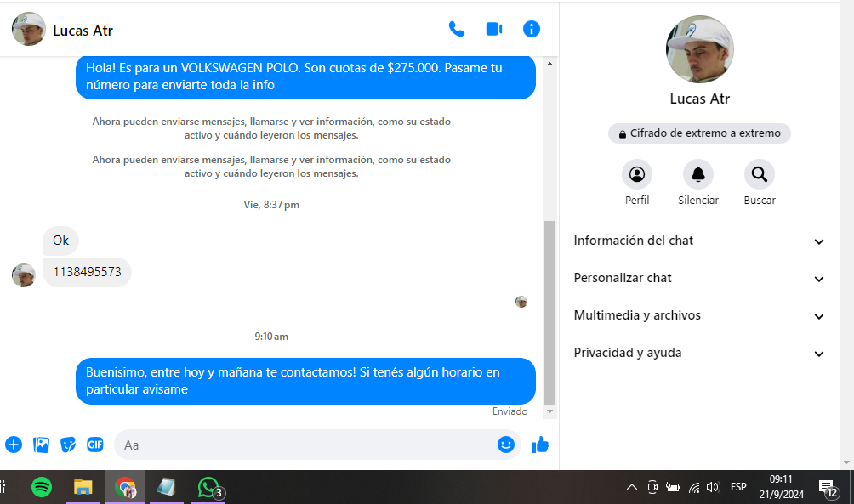Screen dimensions: 854x504
Task: Expand Información del chat section
Action: 699,241
